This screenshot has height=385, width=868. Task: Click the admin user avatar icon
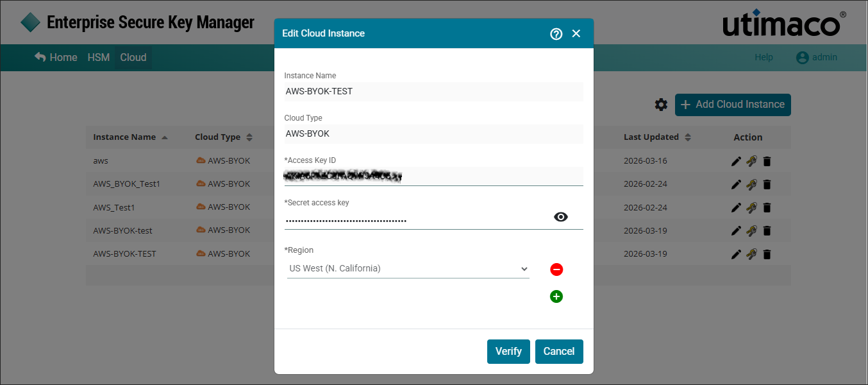click(x=803, y=58)
